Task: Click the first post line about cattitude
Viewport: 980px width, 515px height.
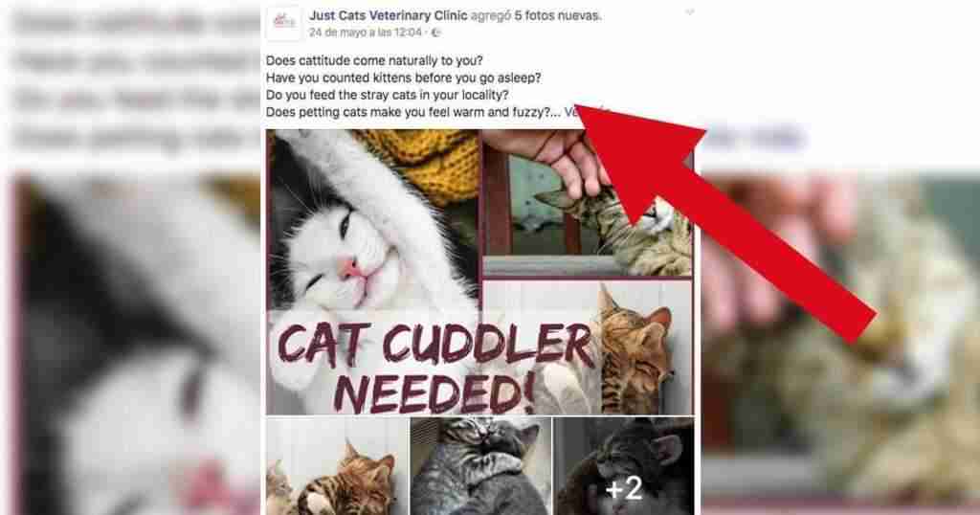Action: click(x=374, y=61)
